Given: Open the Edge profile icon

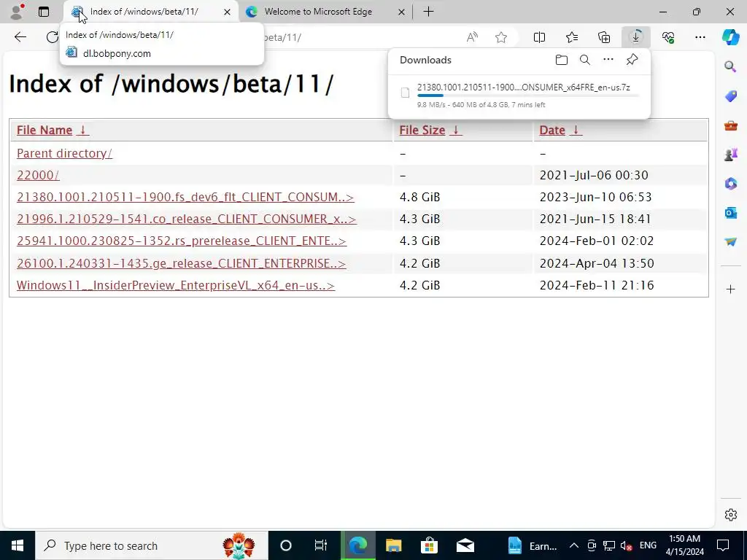Looking at the screenshot, I should pyautogui.click(x=16, y=12).
